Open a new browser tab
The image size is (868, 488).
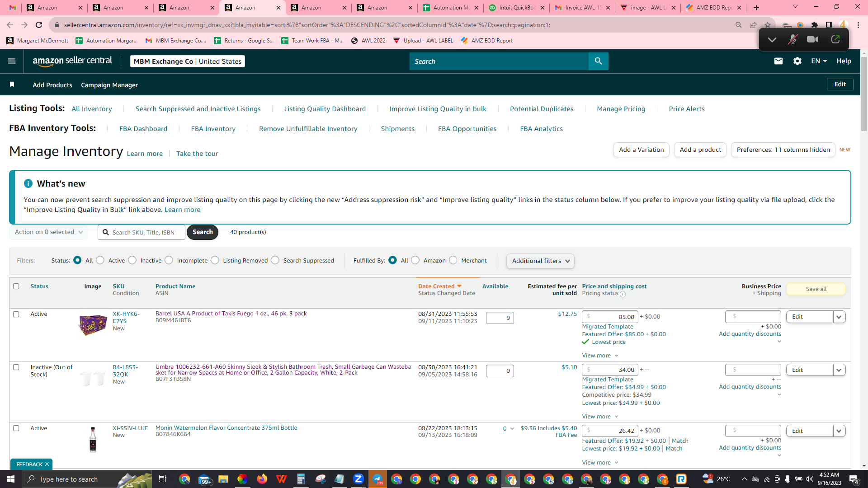click(756, 8)
